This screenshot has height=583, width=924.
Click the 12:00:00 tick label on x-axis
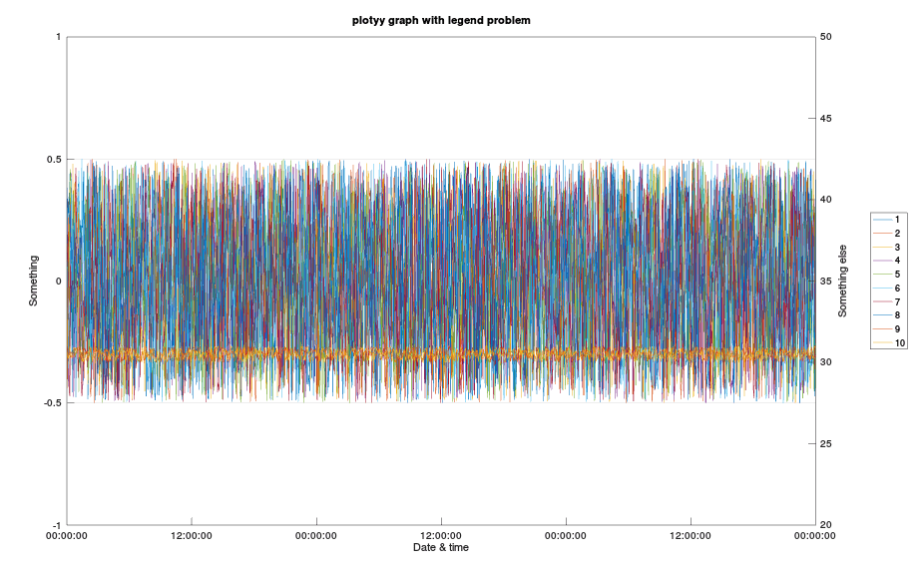(x=190, y=535)
